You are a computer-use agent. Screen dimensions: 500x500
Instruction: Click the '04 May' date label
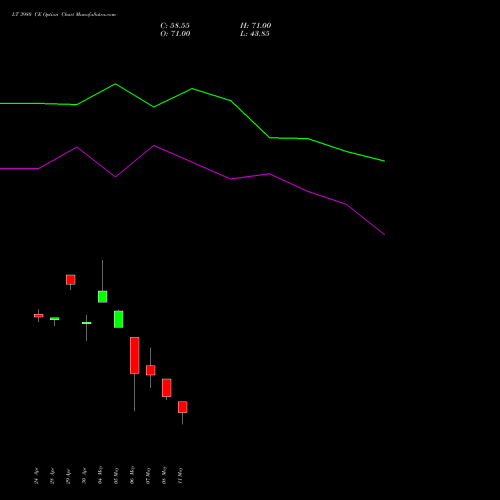(100, 475)
